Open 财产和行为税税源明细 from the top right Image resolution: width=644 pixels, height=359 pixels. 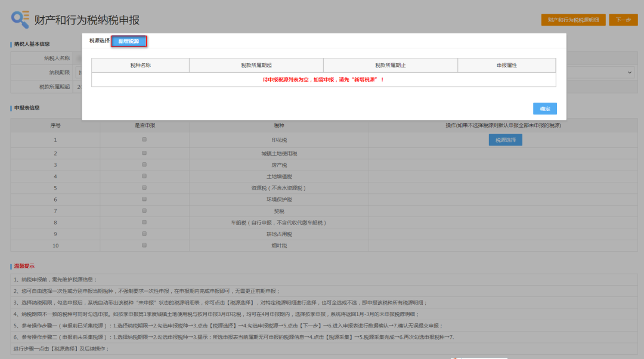point(573,20)
